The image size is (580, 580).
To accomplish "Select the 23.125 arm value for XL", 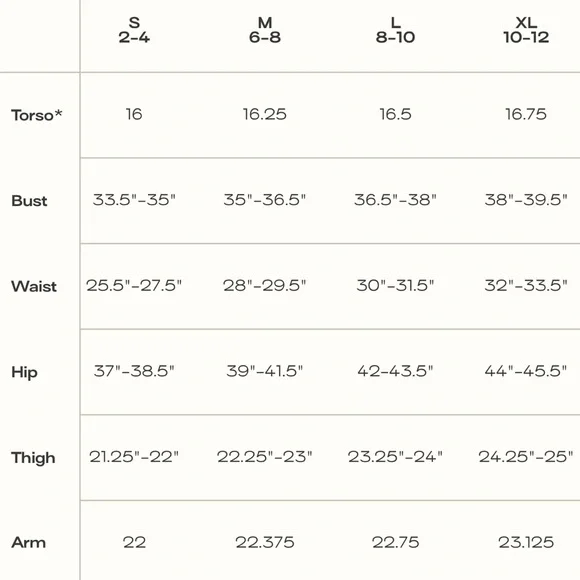I will [526, 542].
